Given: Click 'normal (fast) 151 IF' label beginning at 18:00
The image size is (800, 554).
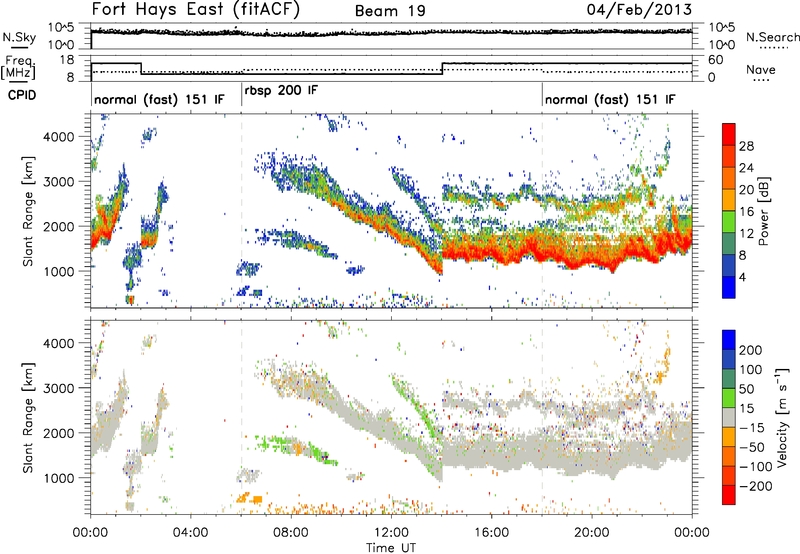Looking at the screenshot, I should [610, 99].
